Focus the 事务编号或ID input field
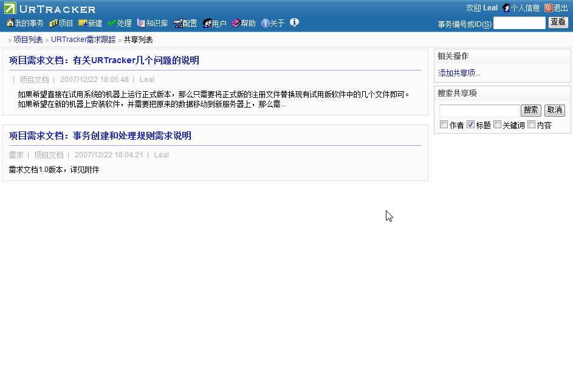Viewport: 573px width, 392px height. [x=520, y=22]
